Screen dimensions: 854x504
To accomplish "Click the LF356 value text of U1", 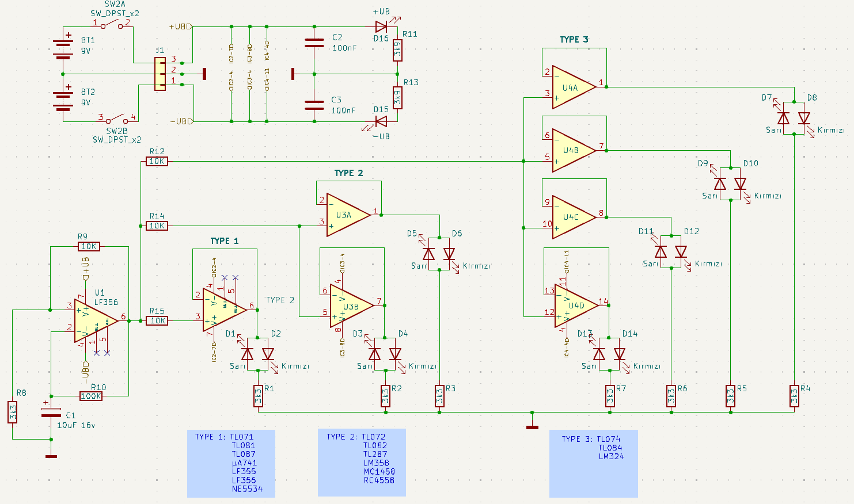I will click(x=107, y=301).
